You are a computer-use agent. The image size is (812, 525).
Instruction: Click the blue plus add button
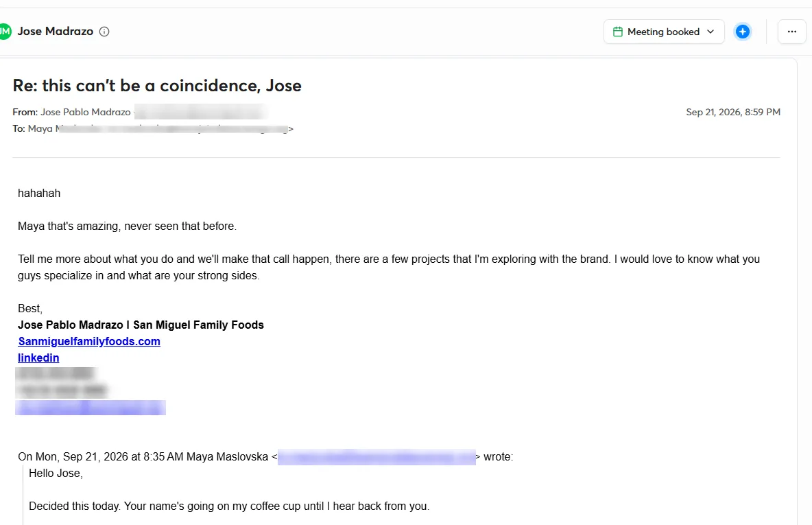pyautogui.click(x=742, y=32)
